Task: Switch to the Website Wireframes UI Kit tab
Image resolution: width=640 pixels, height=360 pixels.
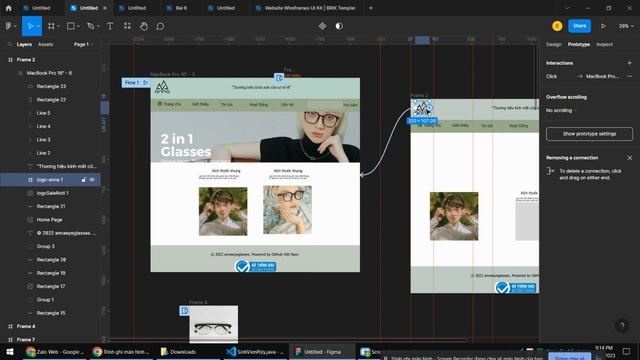Action: click(306, 8)
